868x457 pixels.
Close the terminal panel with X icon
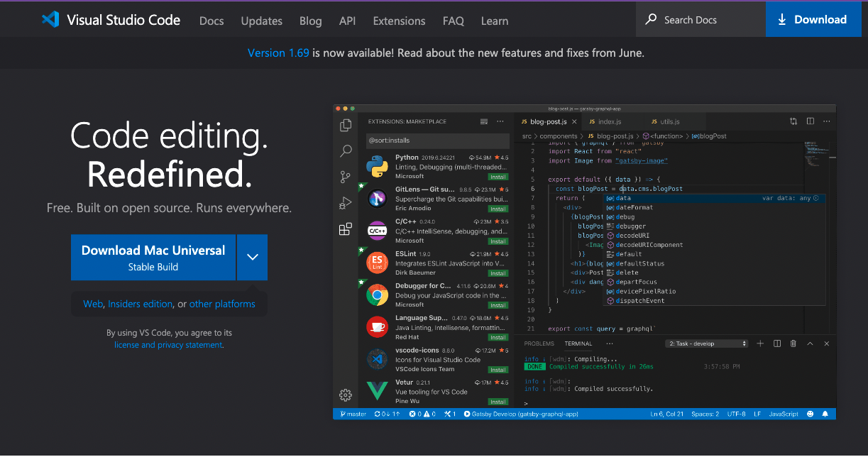click(827, 343)
